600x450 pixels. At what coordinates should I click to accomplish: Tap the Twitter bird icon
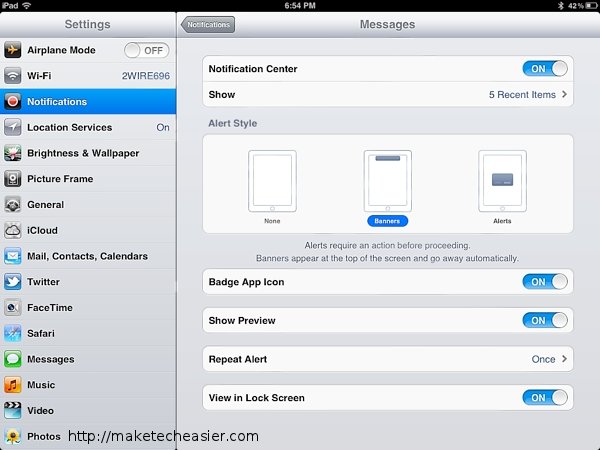13,282
